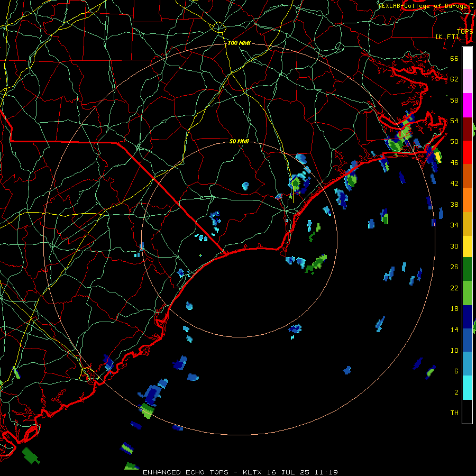476x476 pixels.
Task: Click the legend value '46'
Action: click(454, 163)
